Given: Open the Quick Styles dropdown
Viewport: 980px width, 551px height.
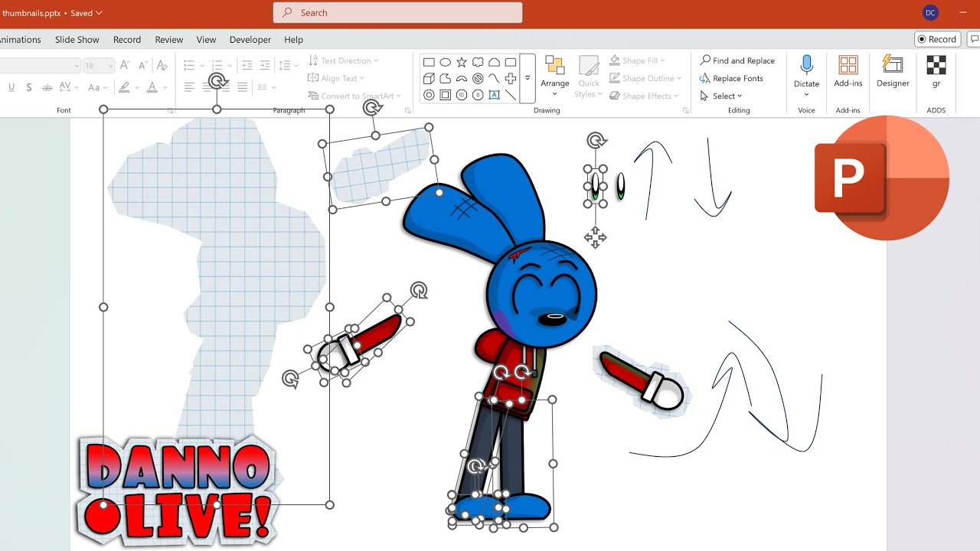Looking at the screenshot, I should click(589, 76).
